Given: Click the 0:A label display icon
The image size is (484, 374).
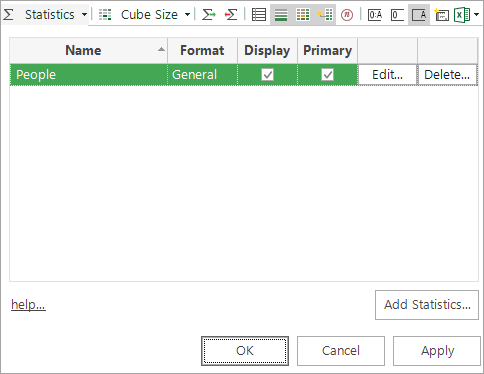Looking at the screenshot, I should [x=375, y=15].
